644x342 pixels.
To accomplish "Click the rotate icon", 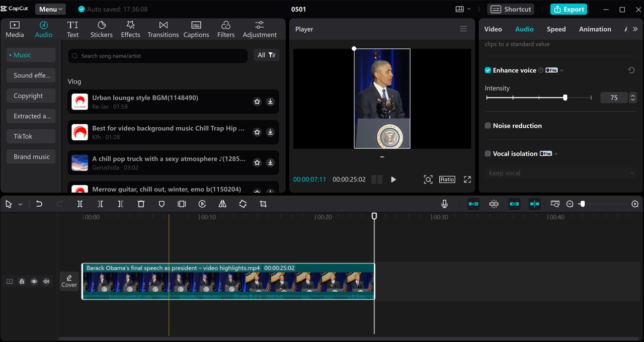I will pos(243,204).
